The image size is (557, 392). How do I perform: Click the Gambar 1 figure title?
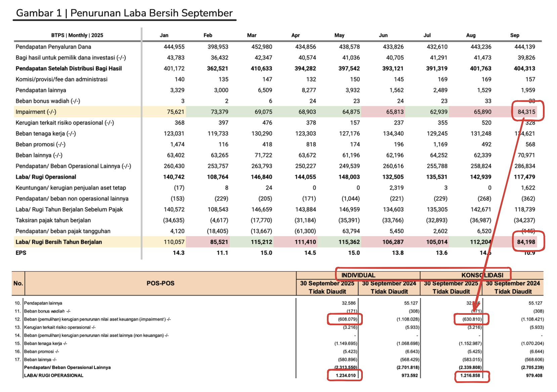click(124, 13)
